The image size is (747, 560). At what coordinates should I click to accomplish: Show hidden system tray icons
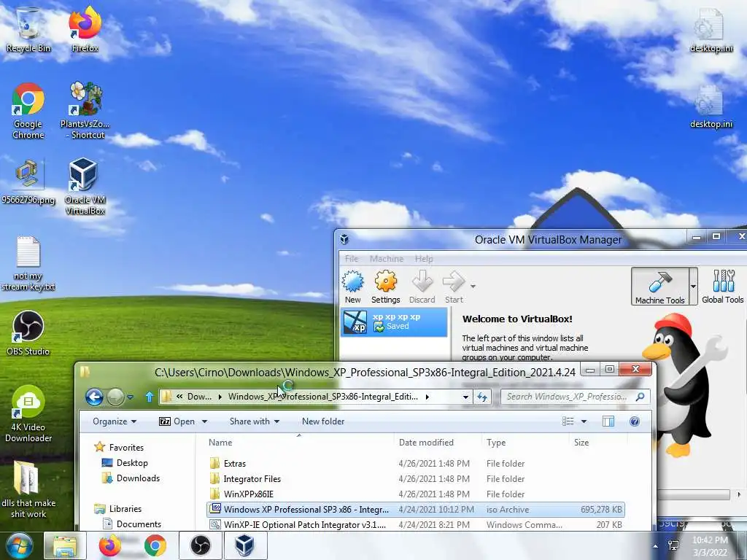point(656,546)
